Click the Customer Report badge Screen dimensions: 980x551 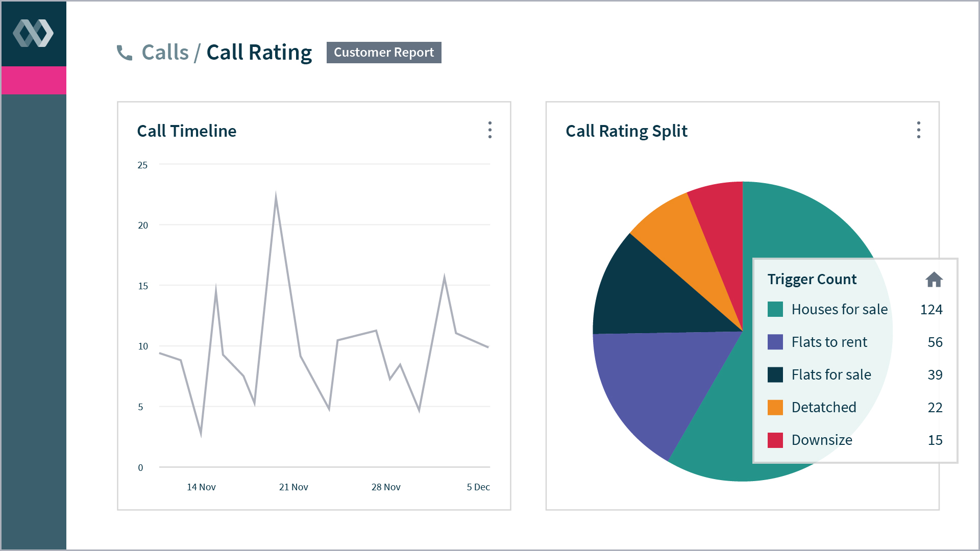tap(384, 53)
